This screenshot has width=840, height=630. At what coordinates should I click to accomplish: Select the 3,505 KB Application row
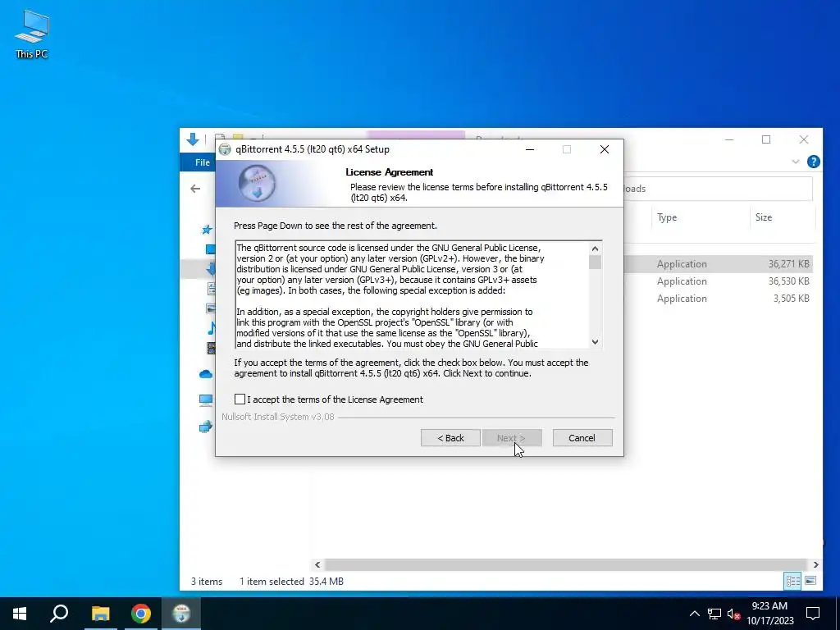tap(719, 299)
